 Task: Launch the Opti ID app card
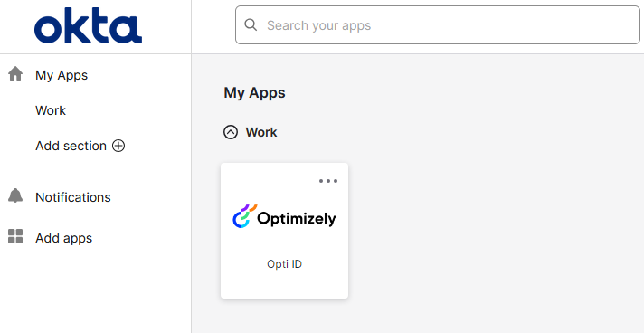284,231
